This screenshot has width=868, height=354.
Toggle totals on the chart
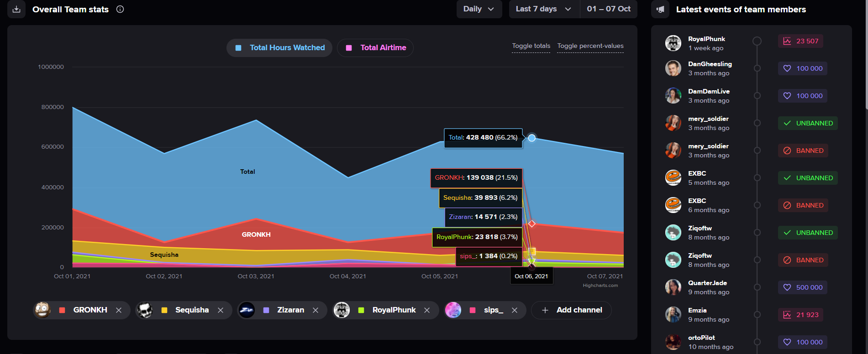point(531,46)
